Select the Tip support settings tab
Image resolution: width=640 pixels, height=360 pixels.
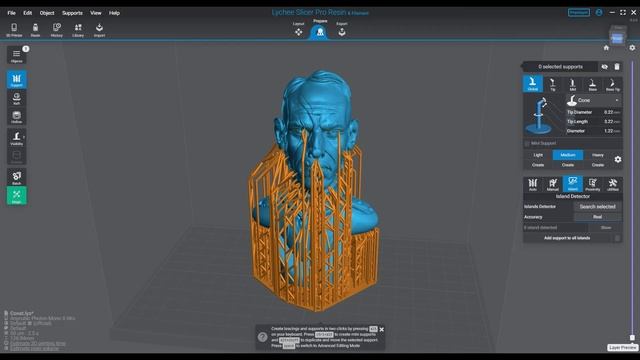pyautogui.click(x=553, y=84)
